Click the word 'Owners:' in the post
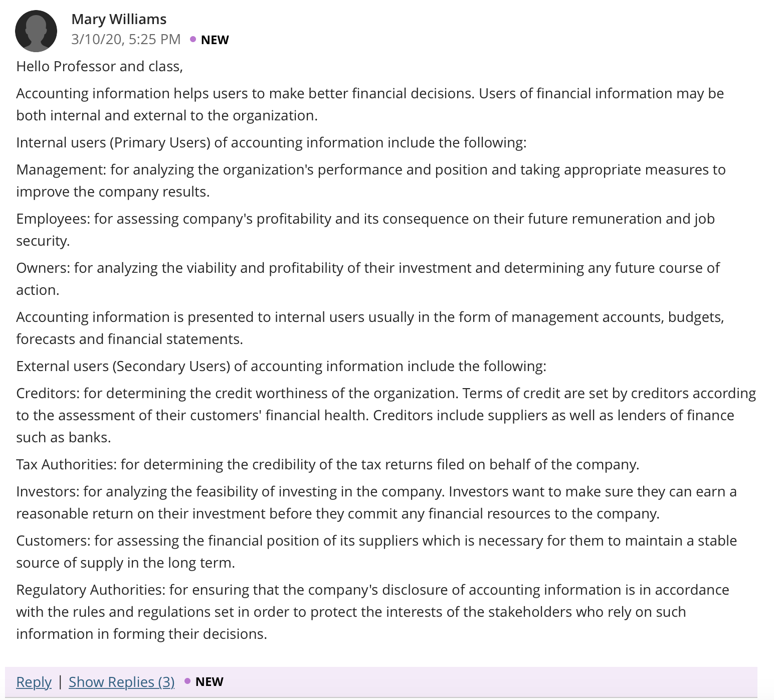Image resolution: width=774 pixels, height=700 pixels. (43, 268)
